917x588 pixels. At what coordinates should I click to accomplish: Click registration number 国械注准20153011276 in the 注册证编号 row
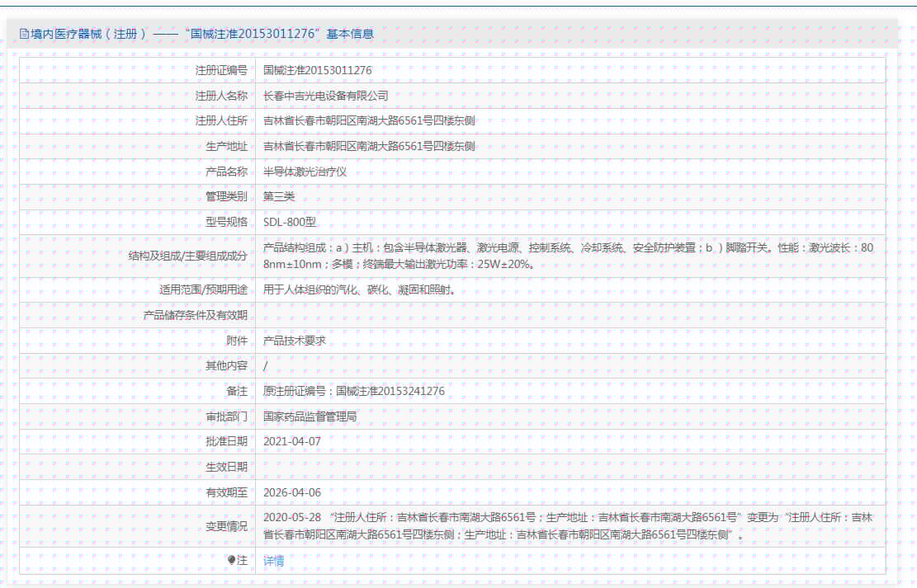pyautogui.click(x=318, y=70)
